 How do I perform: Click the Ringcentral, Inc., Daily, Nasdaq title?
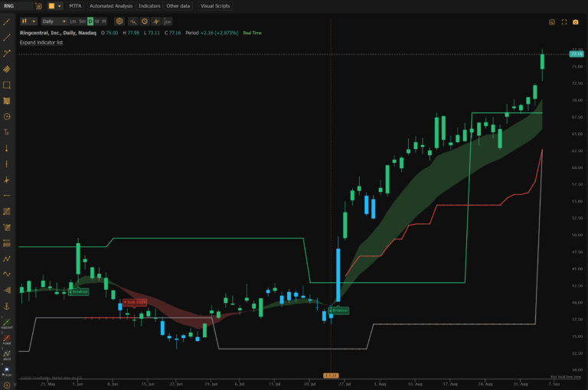pyautogui.click(x=58, y=33)
